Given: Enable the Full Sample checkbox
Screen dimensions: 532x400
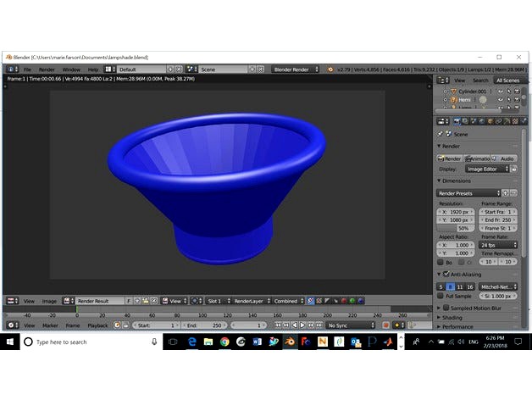Looking at the screenshot, I should tap(441, 296).
